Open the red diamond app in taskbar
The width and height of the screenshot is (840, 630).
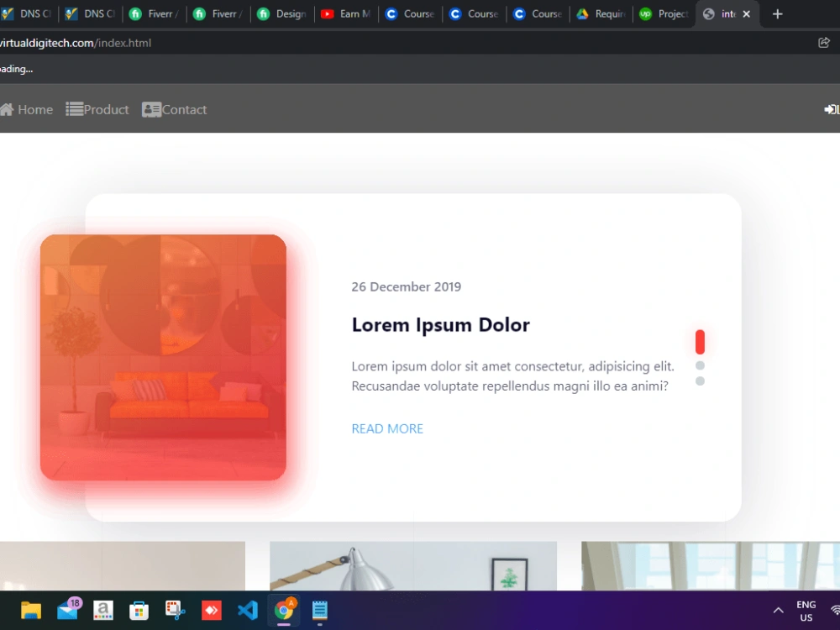[x=211, y=610]
